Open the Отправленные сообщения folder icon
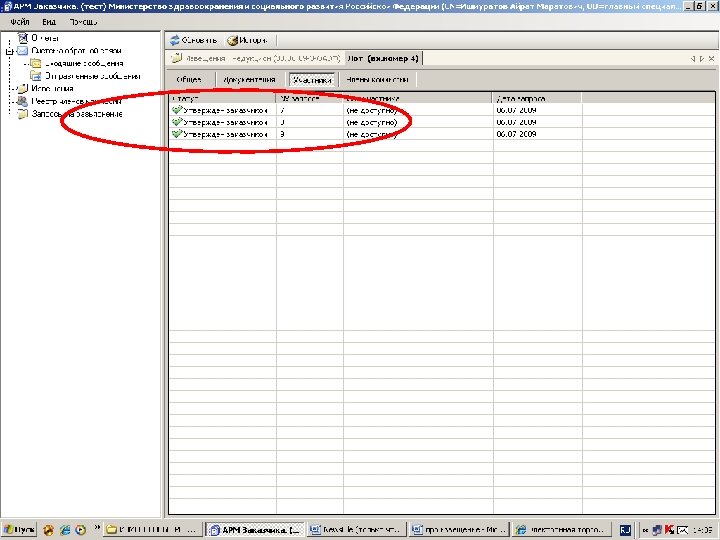 tap(36, 76)
